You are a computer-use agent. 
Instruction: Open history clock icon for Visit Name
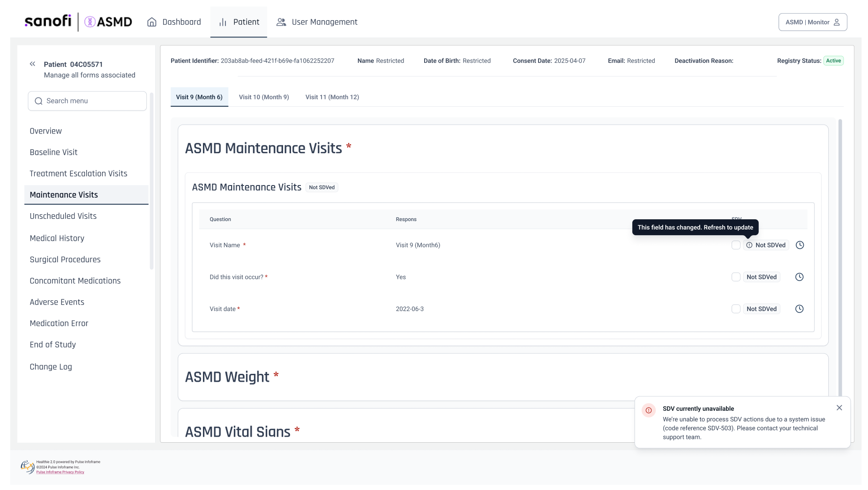[800, 245]
